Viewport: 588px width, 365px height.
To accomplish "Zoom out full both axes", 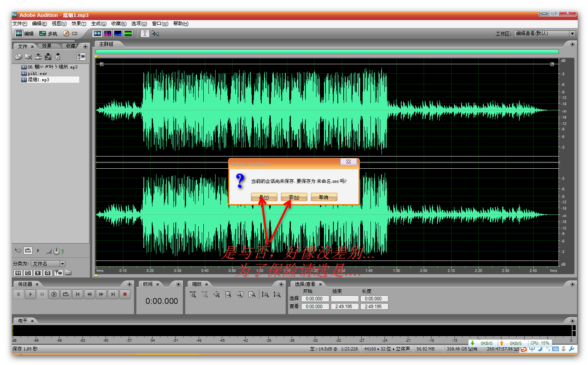I will coord(216,294).
